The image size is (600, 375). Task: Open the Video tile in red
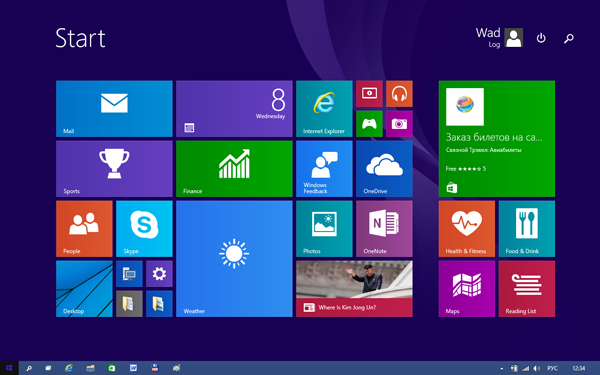[x=369, y=94]
